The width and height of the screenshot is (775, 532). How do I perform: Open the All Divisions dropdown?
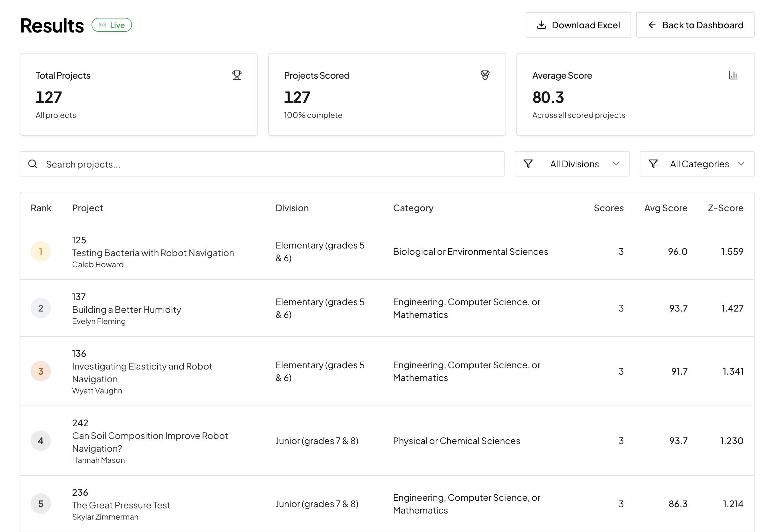tap(572, 164)
